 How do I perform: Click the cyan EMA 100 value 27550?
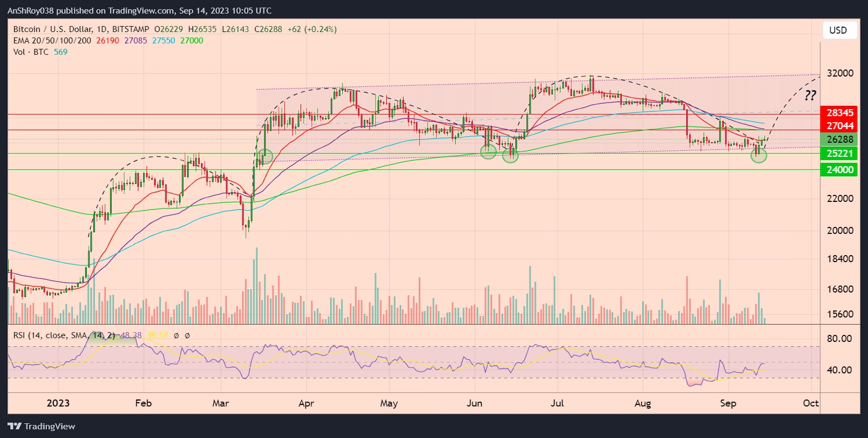pyautogui.click(x=163, y=41)
